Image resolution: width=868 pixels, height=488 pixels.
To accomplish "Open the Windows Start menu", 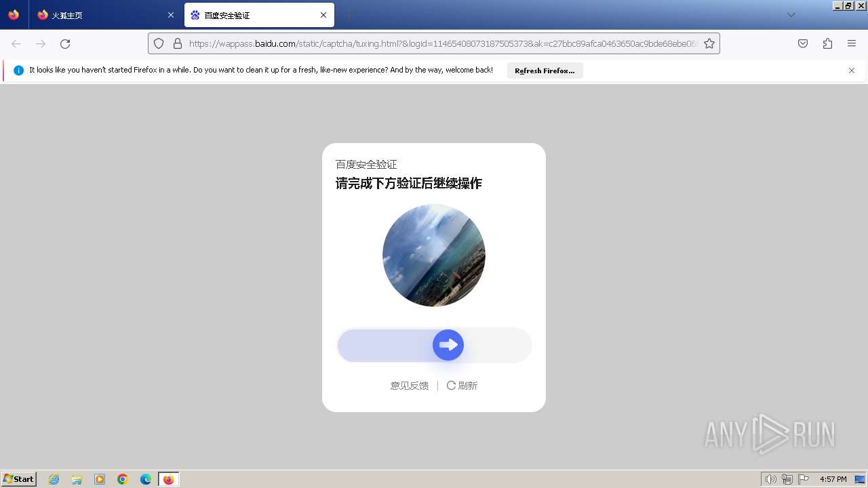I will [19, 479].
